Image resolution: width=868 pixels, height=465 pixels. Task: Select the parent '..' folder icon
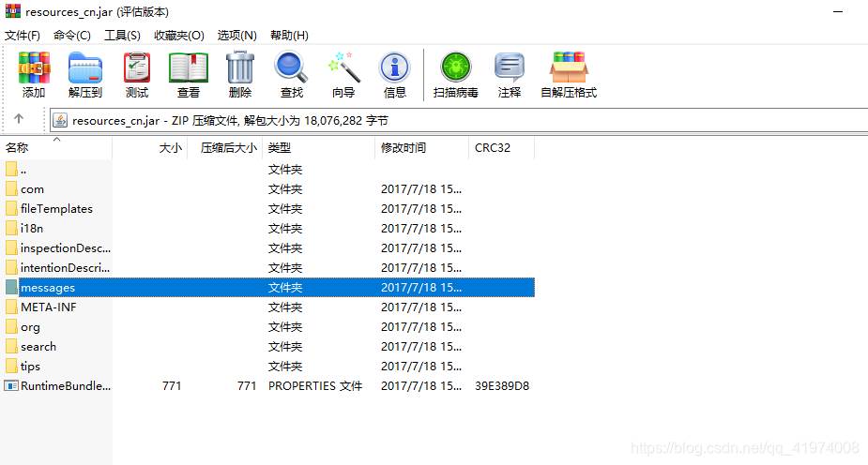(x=11, y=169)
